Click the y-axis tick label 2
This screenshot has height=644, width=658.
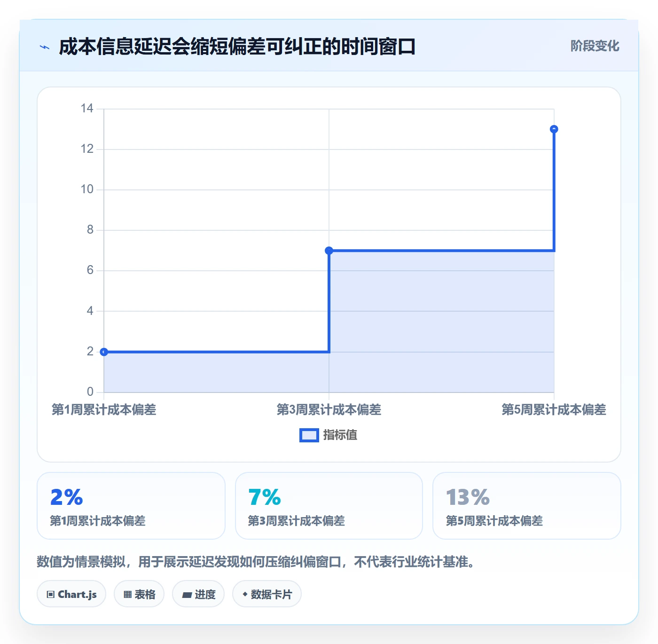coord(90,352)
